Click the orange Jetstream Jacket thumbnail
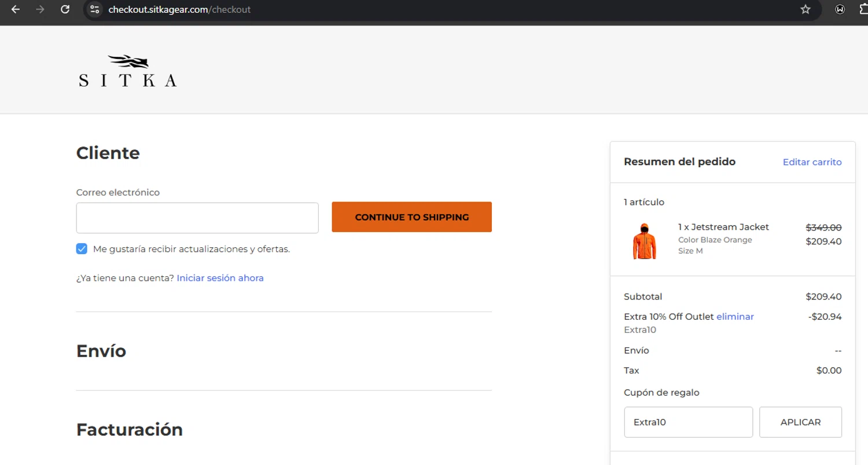Screen dimensions: 868x465 644,241
